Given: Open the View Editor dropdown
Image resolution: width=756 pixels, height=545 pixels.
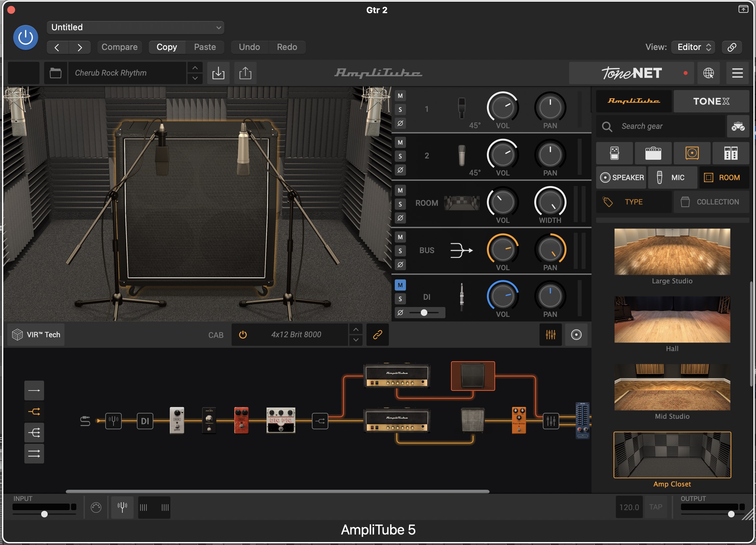Looking at the screenshot, I should tap(694, 47).
